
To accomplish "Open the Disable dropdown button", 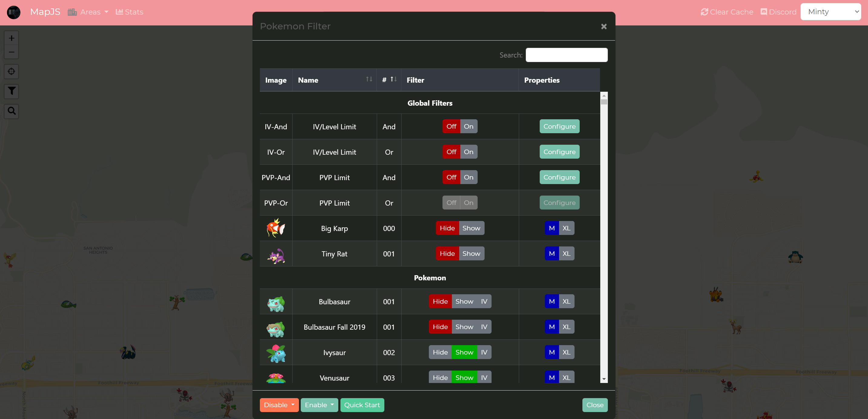I will (x=279, y=405).
